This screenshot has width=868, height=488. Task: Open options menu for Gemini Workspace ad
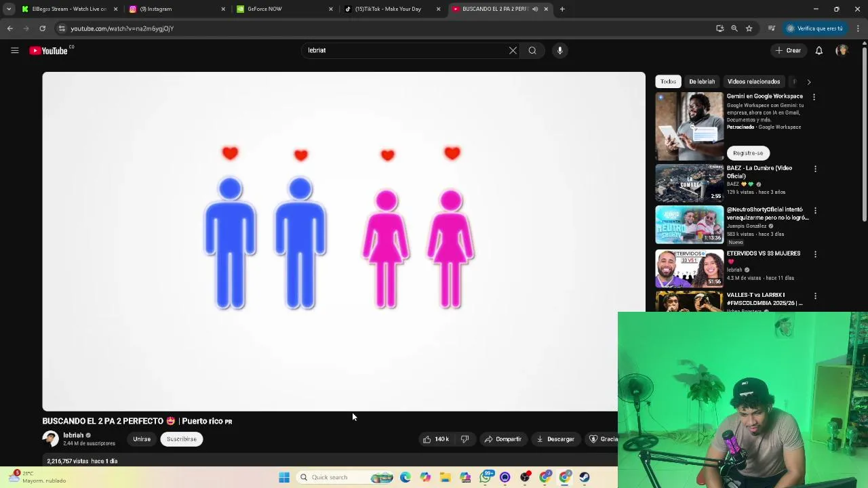pyautogui.click(x=814, y=97)
